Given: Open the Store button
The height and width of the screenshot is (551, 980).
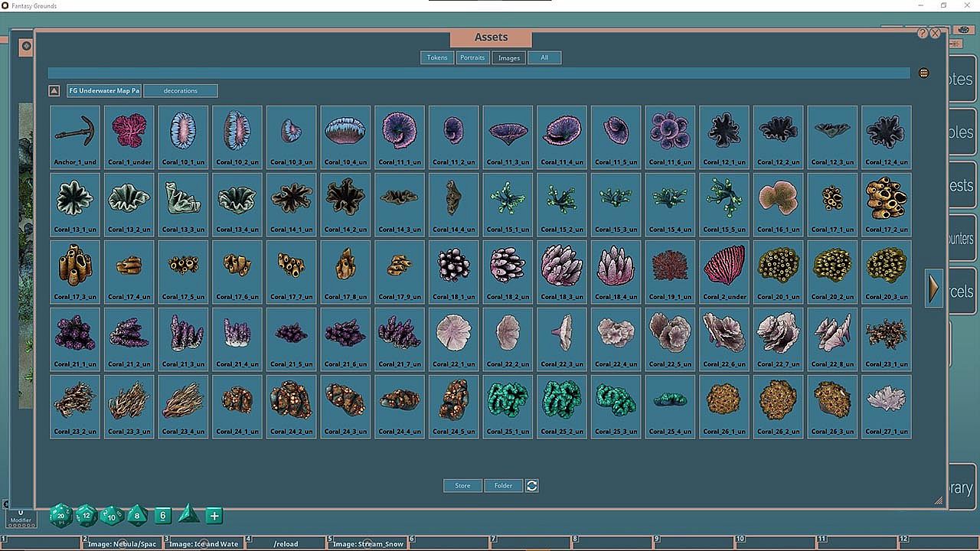Looking at the screenshot, I should coord(463,485).
